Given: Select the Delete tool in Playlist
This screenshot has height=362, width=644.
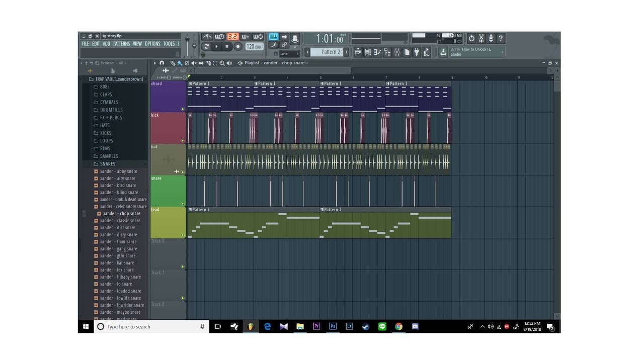Looking at the screenshot, I should coord(187,63).
